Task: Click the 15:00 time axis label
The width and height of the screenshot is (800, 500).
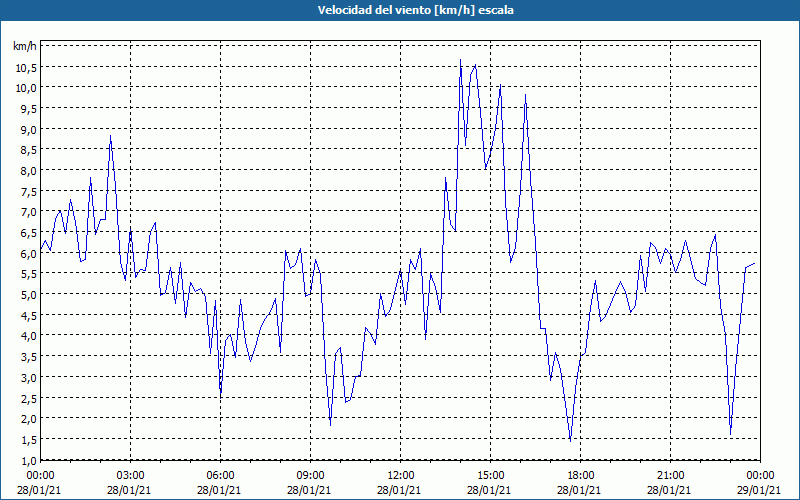Action: 491,476
